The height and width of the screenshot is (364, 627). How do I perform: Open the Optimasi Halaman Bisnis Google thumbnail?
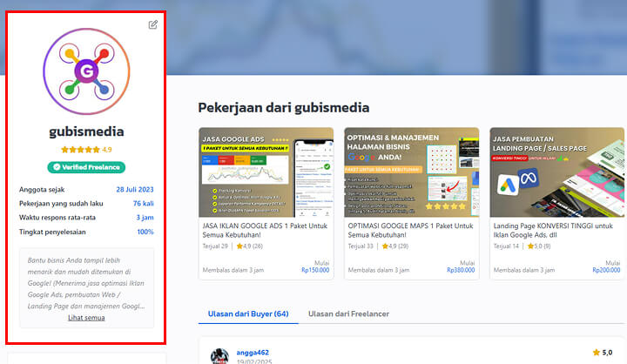pyautogui.click(x=411, y=172)
